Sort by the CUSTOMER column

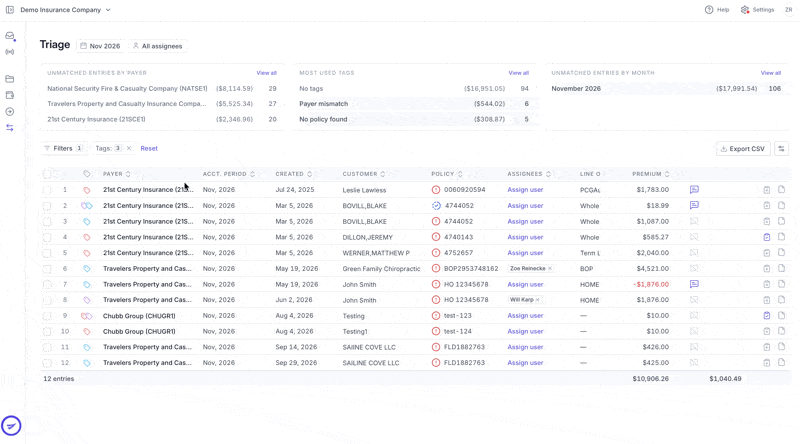point(364,174)
